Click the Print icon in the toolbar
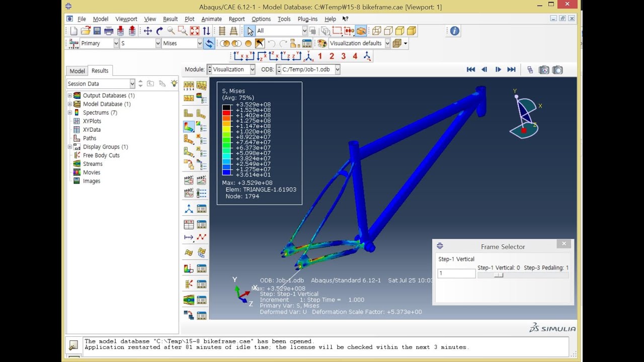Viewport: 644px width, 362px height. [x=109, y=31]
